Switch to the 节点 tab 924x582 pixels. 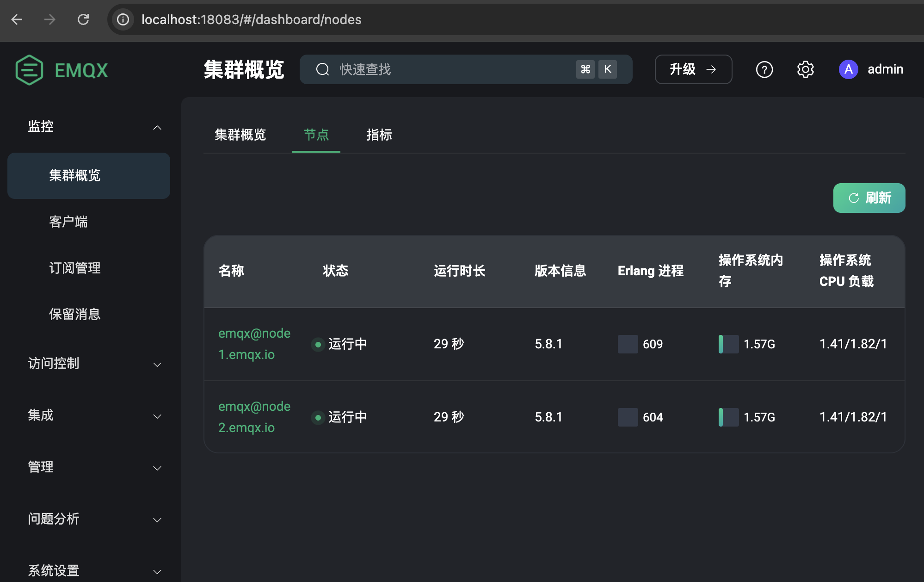coord(316,135)
